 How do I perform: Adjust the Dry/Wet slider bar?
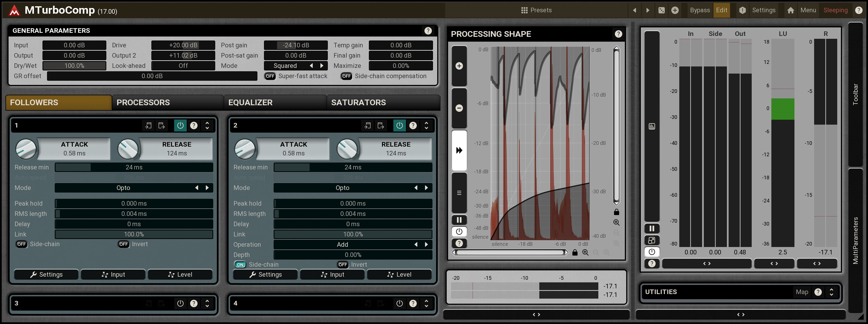click(x=74, y=66)
